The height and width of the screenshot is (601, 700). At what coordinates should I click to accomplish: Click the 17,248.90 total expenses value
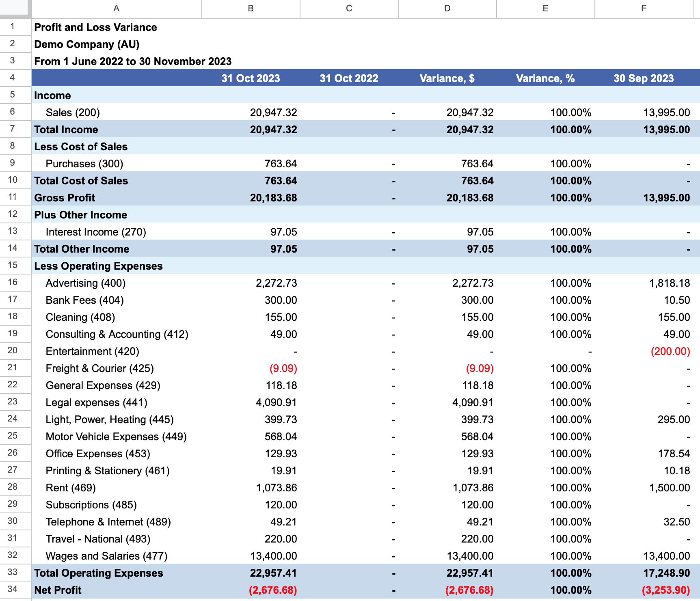(x=667, y=573)
